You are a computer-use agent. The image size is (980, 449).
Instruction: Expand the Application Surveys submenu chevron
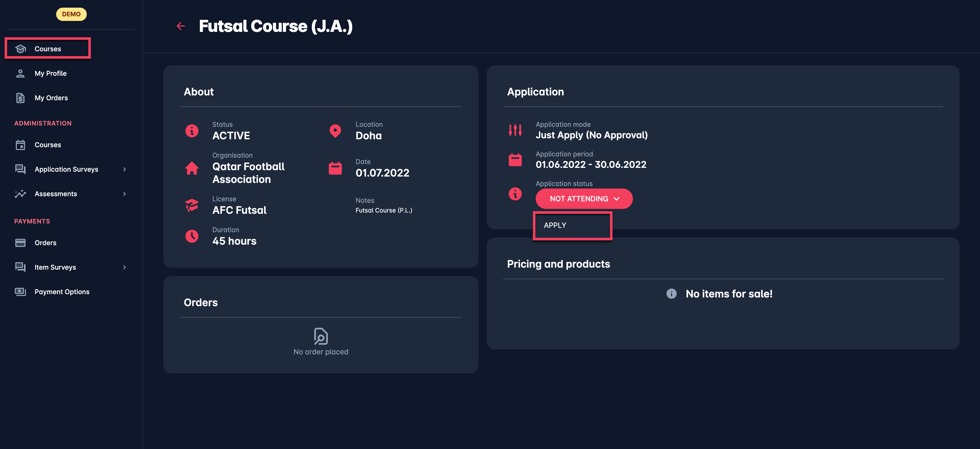[124, 169]
